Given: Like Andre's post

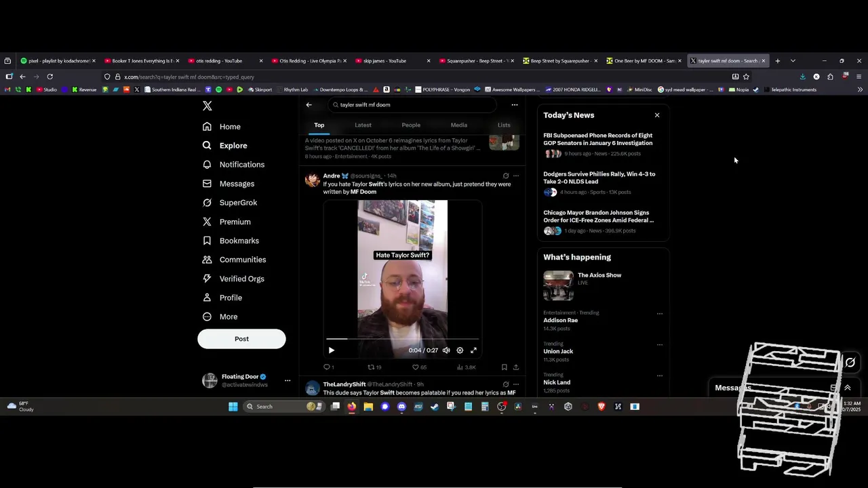Looking at the screenshot, I should (419, 367).
